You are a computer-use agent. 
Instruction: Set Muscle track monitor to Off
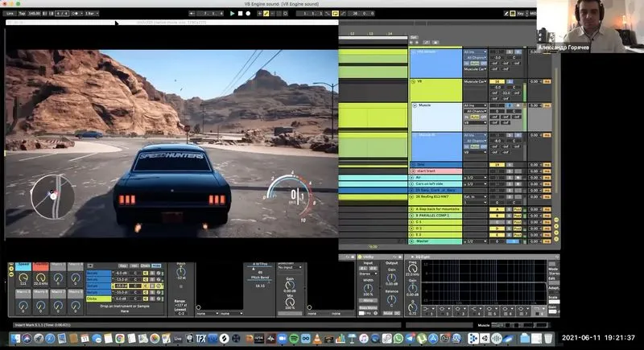(x=483, y=117)
